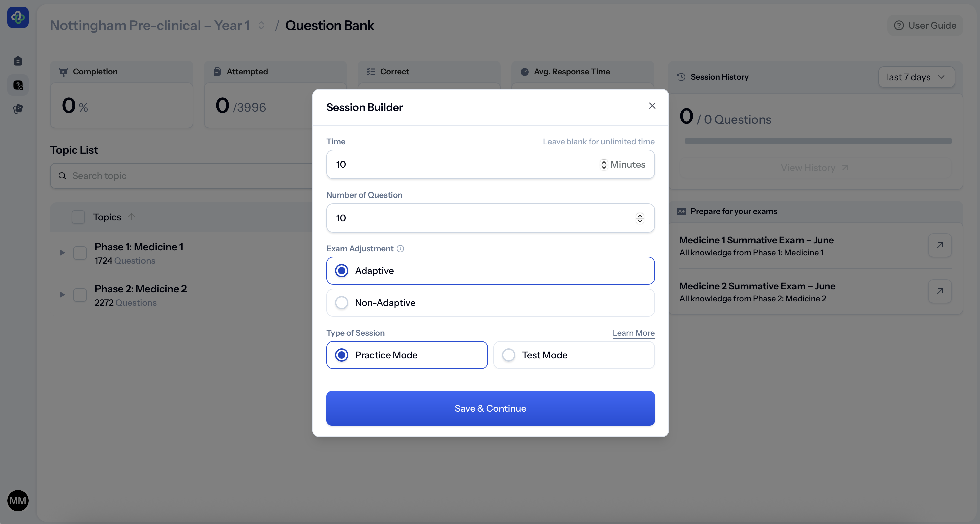This screenshot has height=524, width=980.
Task: Open Medicine 2 Summative Exam arrow
Action: (x=940, y=291)
